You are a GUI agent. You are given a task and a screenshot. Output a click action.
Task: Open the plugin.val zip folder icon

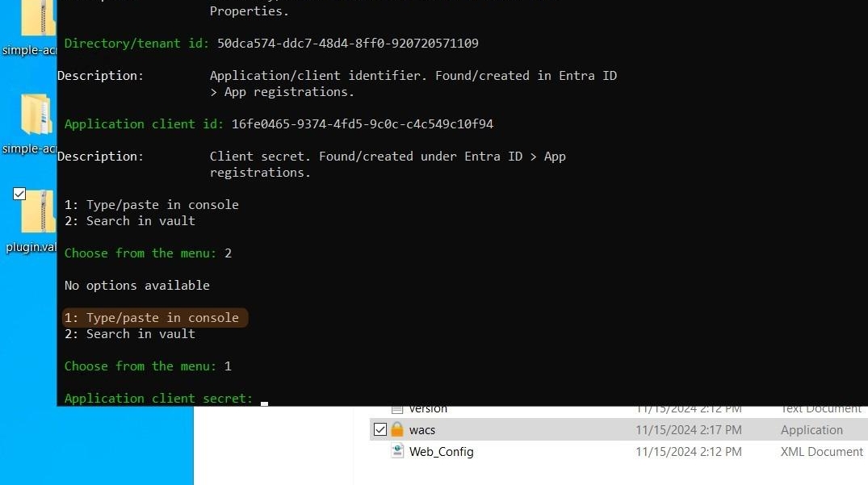38,211
